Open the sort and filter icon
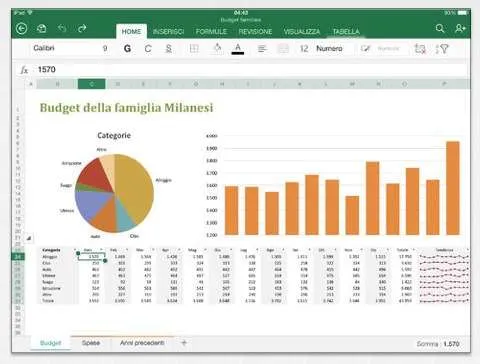This screenshot has width=480, height=364. (x=442, y=49)
